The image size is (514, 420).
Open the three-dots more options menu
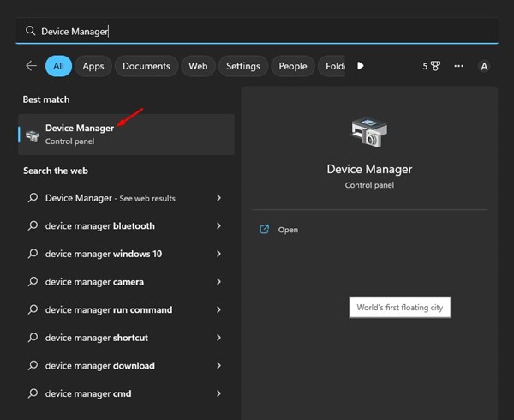(x=459, y=66)
